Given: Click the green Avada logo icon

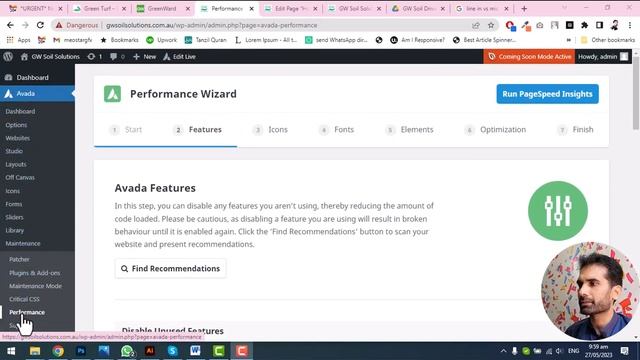Looking at the screenshot, I should pyautogui.click(x=112, y=94).
